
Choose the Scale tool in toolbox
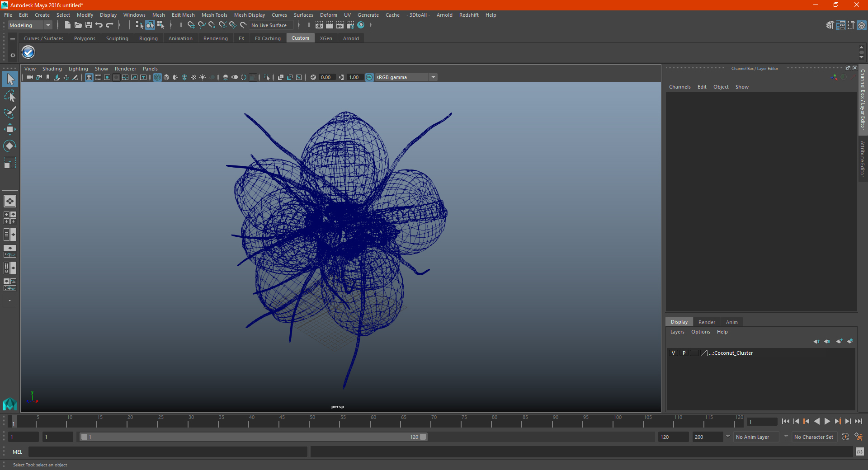[10, 162]
